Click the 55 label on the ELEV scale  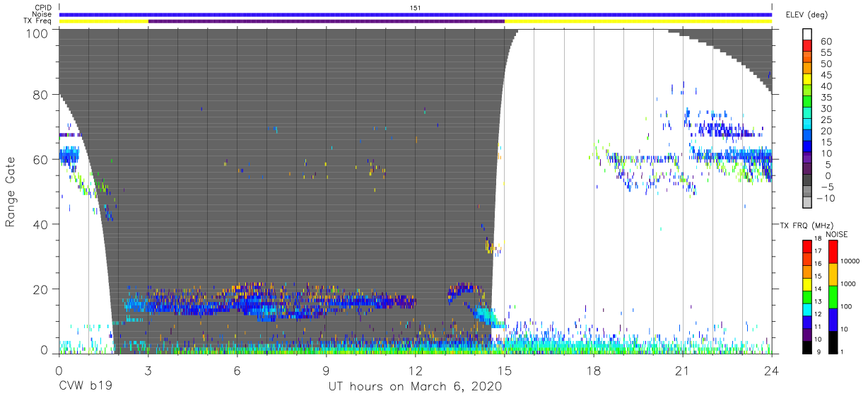pos(826,53)
